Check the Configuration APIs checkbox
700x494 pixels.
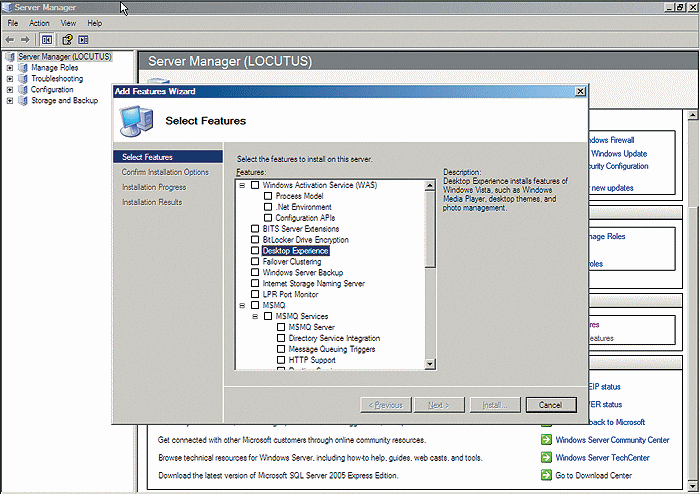[268, 218]
